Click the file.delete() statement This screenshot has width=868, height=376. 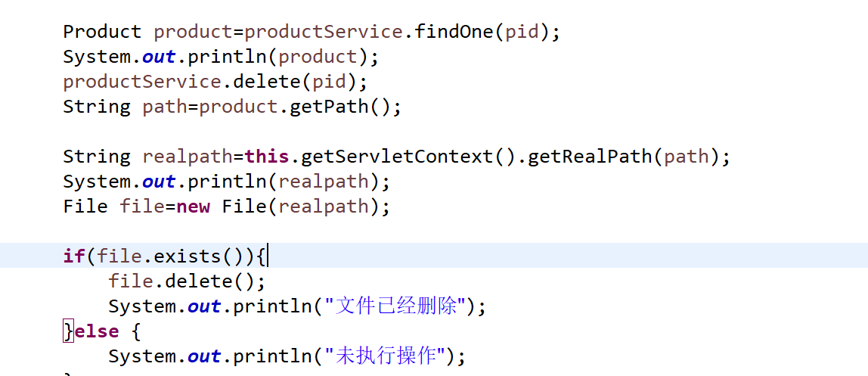[187, 281]
